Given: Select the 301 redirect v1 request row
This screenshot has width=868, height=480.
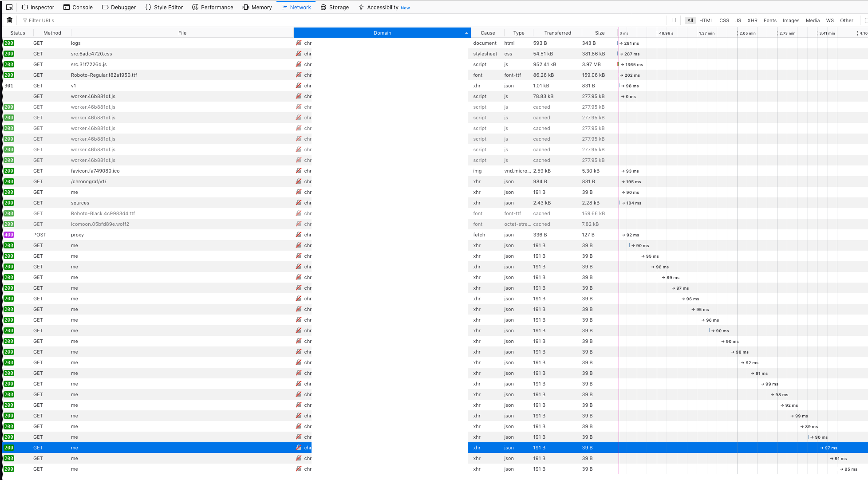Looking at the screenshot, I should pos(178,86).
